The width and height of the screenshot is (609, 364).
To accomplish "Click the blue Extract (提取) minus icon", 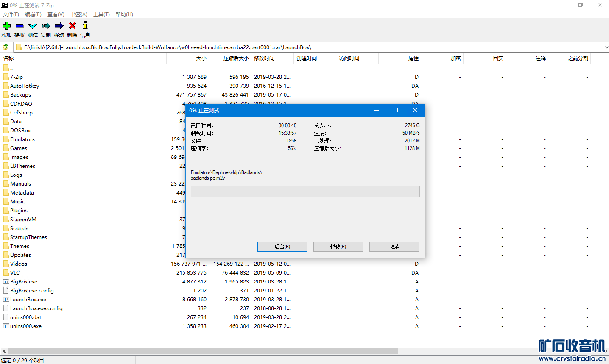I will (x=20, y=26).
